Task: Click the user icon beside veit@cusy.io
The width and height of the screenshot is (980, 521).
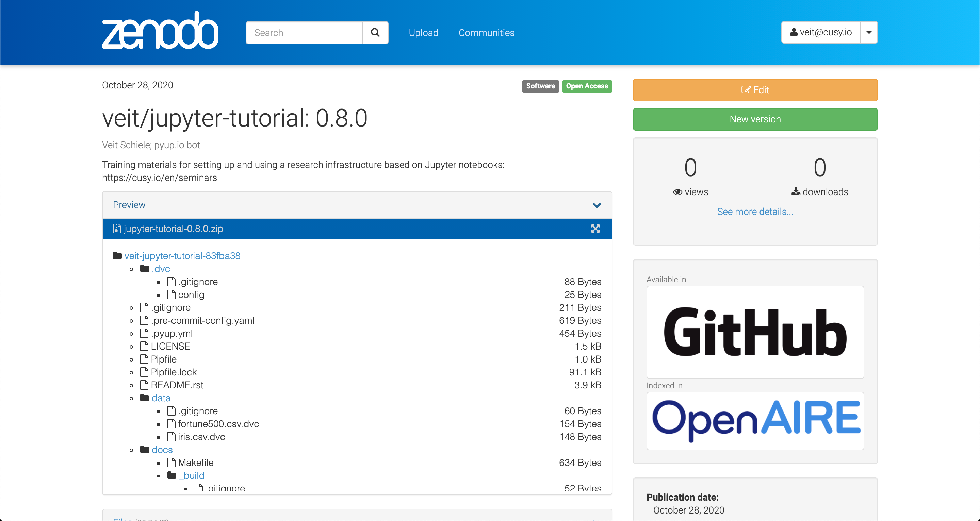Action: tap(794, 32)
